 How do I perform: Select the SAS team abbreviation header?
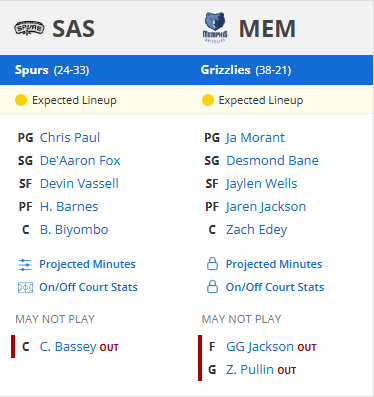click(74, 29)
